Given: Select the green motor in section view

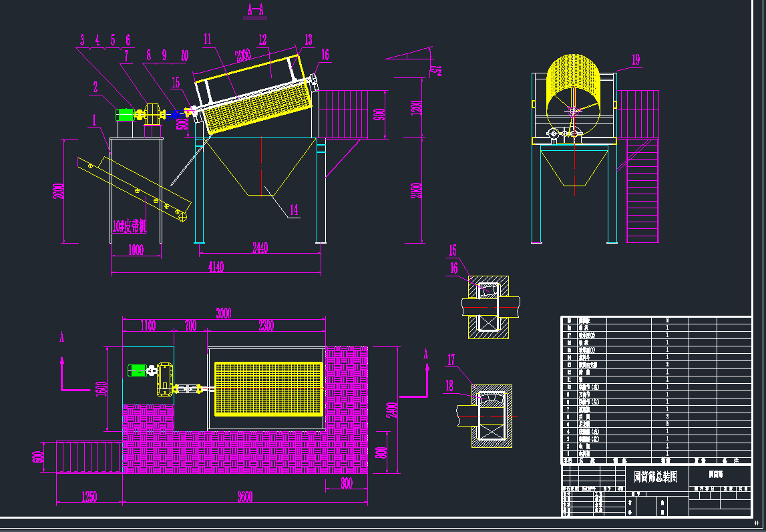Looking at the screenshot, I should (125, 115).
